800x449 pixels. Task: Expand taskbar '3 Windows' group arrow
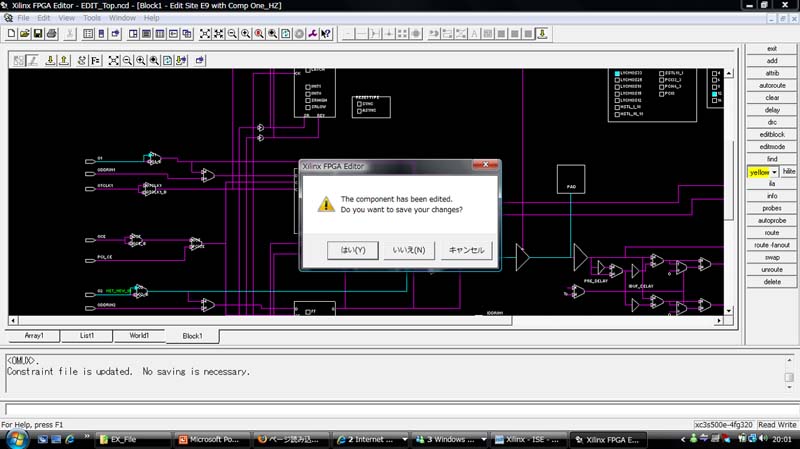tap(483, 439)
